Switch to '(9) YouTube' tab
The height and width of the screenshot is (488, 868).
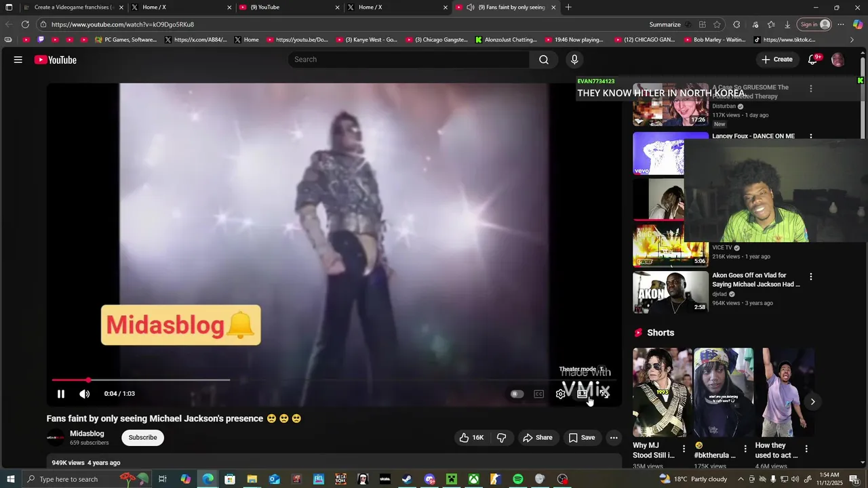290,7
